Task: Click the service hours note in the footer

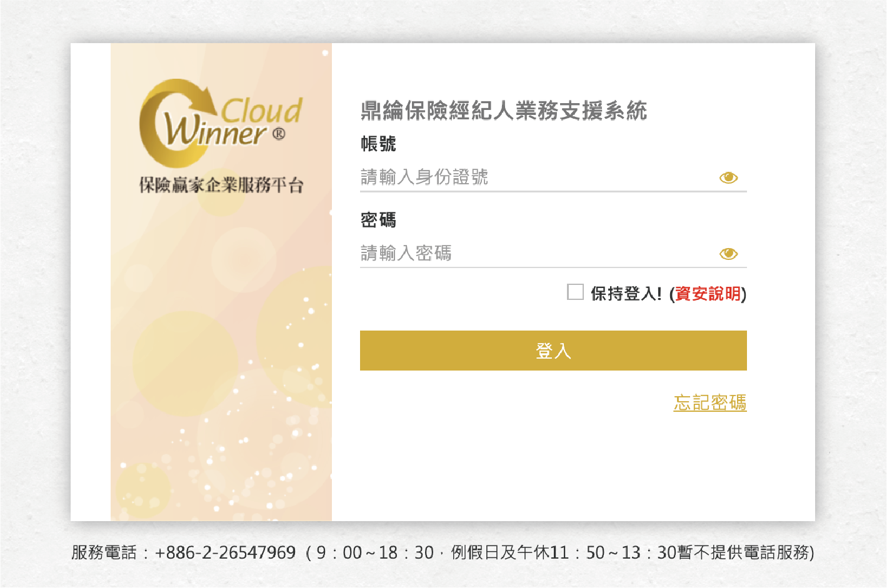Action: pos(559,552)
